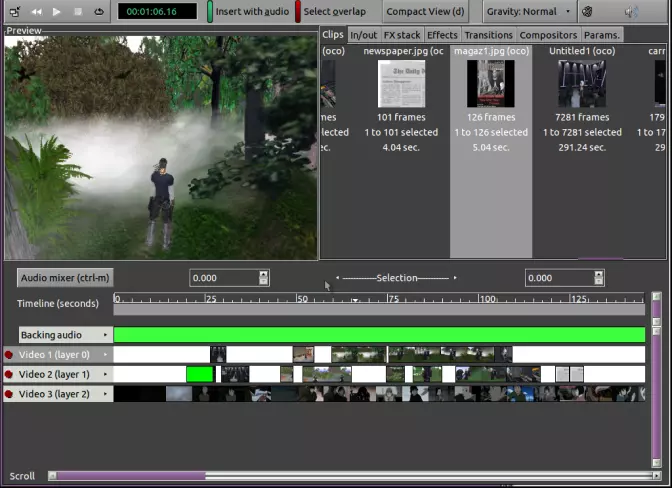Click the rewind button

[36, 12]
